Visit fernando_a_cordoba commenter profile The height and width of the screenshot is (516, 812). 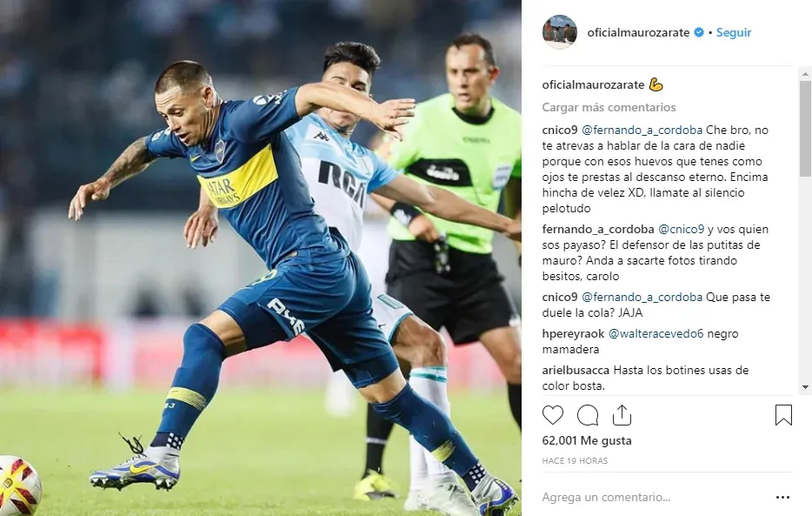click(x=598, y=229)
